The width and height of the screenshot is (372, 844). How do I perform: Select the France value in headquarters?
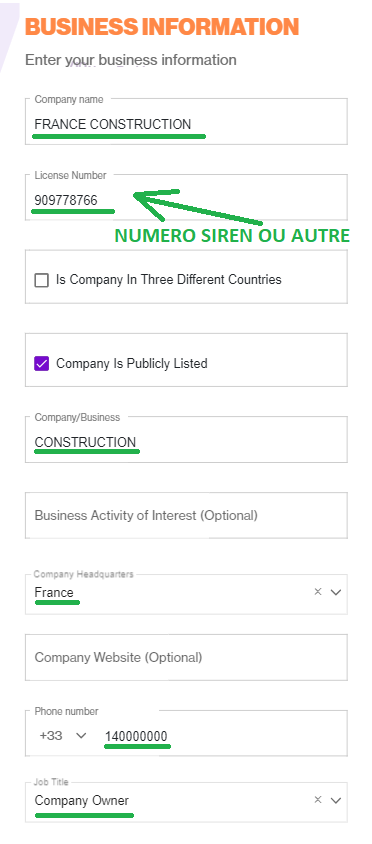[54, 592]
